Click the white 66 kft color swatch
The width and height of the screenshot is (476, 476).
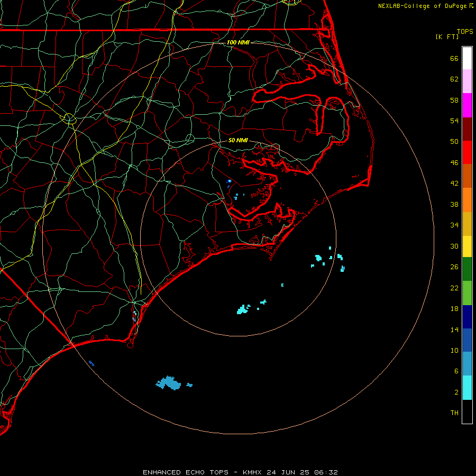click(x=467, y=58)
